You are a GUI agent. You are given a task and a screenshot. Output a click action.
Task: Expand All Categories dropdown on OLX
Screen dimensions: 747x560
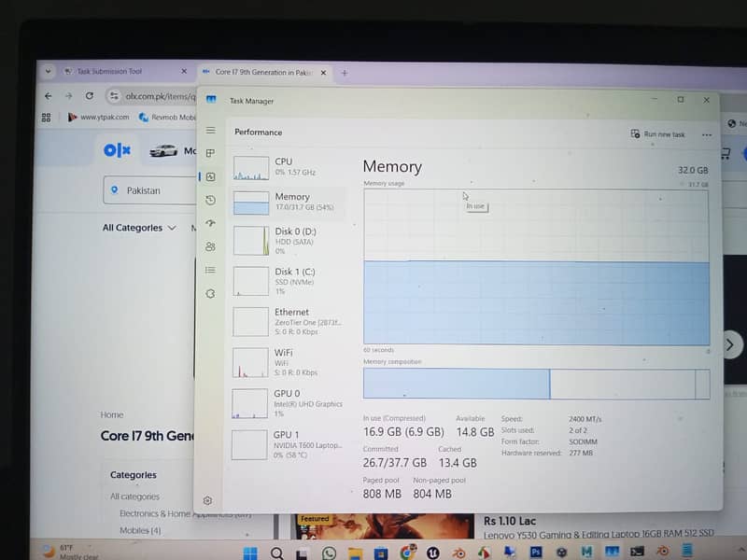pyautogui.click(x=139, y=228)
